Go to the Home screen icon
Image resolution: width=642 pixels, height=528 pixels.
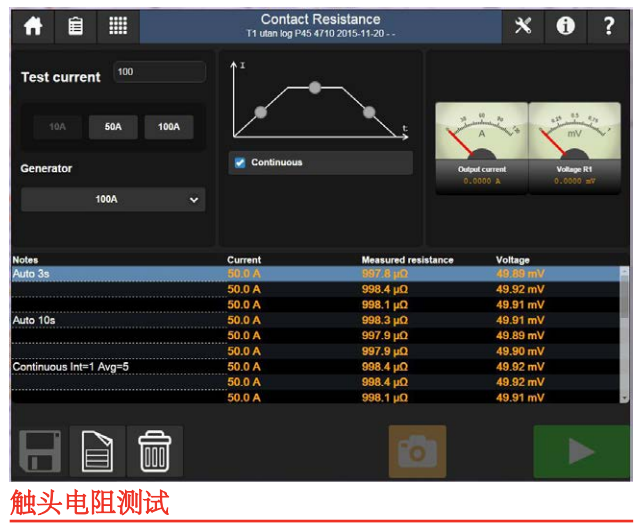33,26
